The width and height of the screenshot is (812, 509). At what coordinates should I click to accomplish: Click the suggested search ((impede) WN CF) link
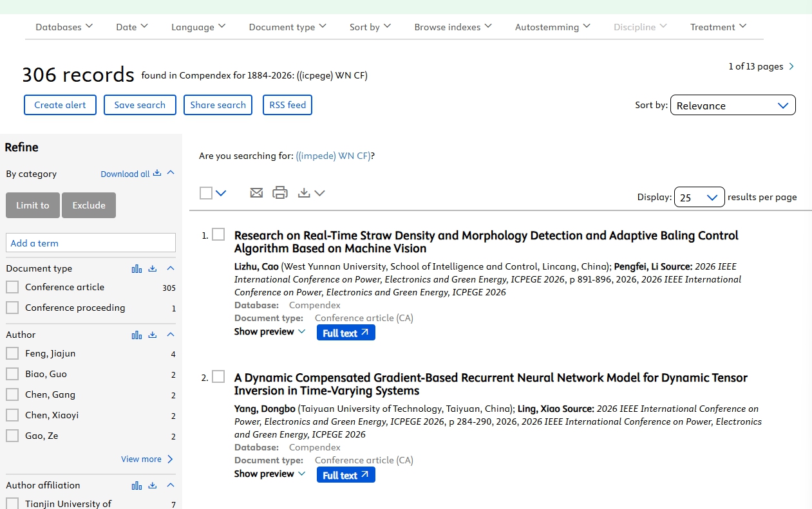[333, 156]
